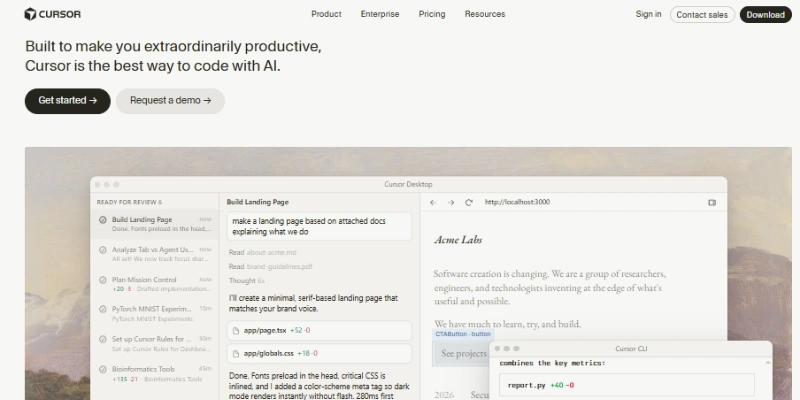Select the Build Landing Page task row
This screenshot has width=800, height=400.
coord(155,224)
